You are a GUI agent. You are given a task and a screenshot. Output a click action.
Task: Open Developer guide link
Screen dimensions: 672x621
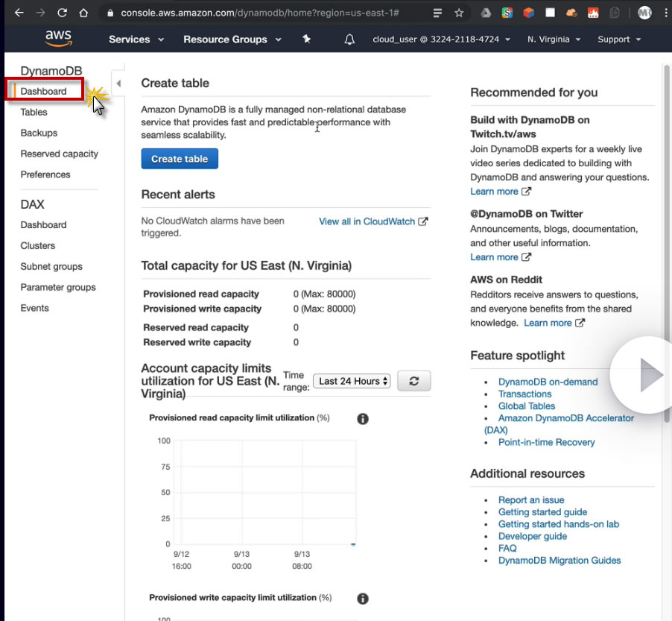(x=532, y=536)
